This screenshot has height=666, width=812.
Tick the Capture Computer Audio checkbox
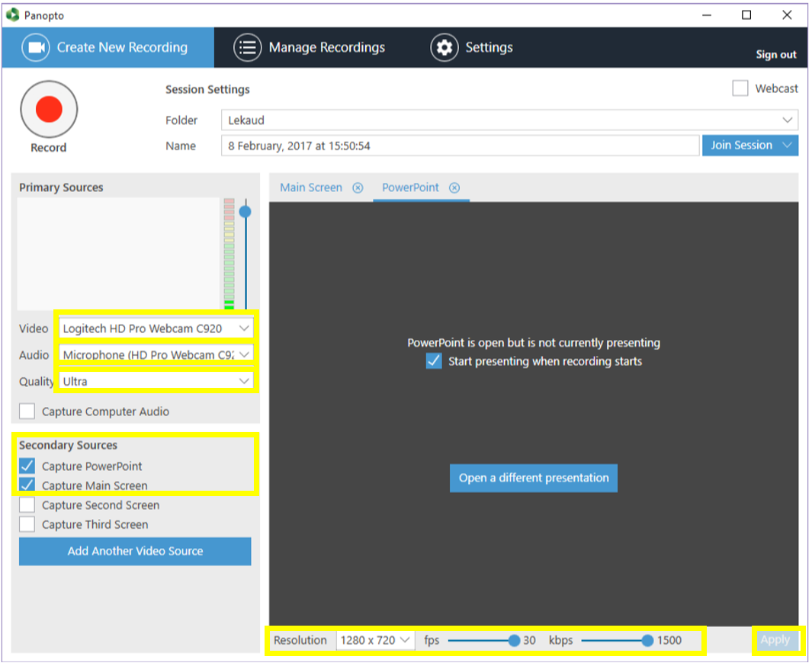(27, 411)
